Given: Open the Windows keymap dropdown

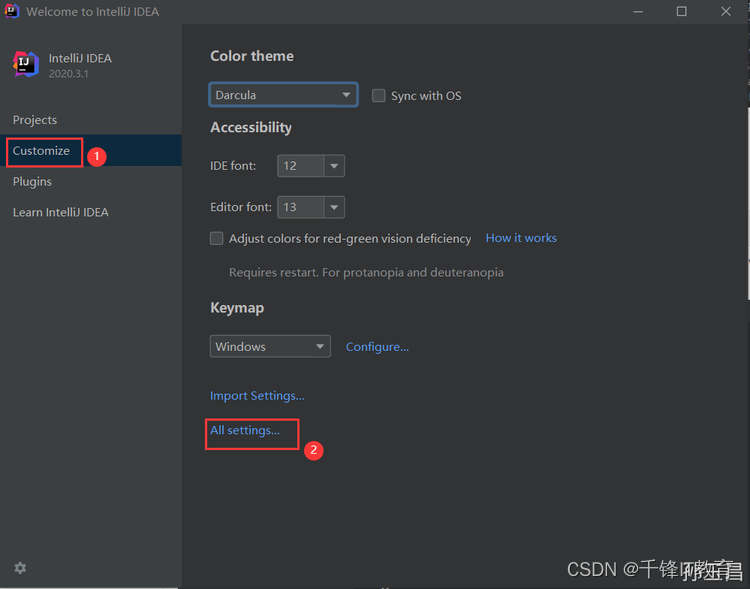Looking at the screenshot, I should (270, 346).
